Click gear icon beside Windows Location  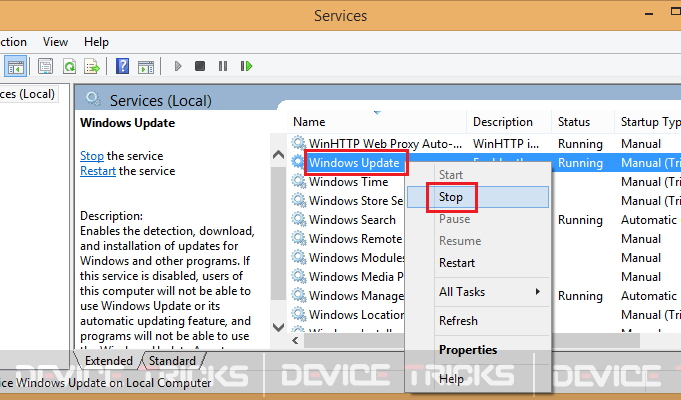click(298, 314)
